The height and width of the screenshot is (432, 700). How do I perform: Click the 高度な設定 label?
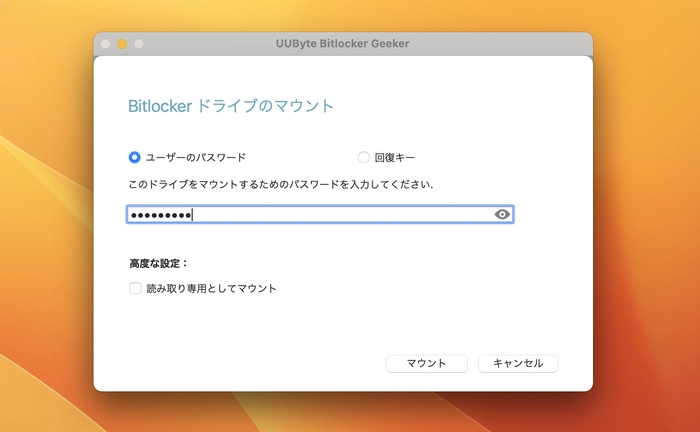pos(158,264)
